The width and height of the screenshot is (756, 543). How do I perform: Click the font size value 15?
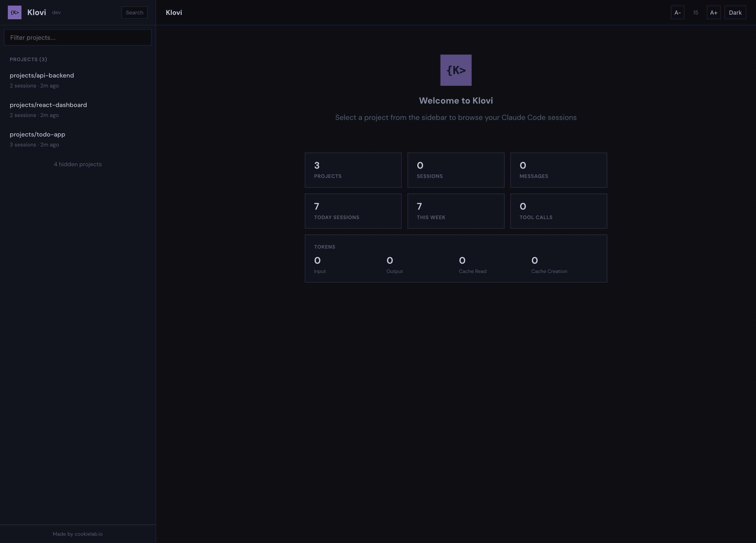[x=696, y=12]
